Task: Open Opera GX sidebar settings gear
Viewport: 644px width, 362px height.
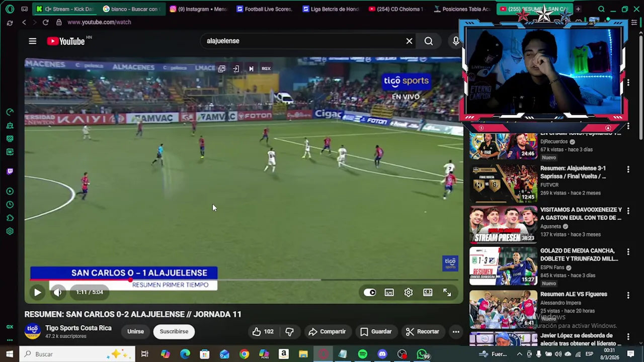Action: point(10,231)
